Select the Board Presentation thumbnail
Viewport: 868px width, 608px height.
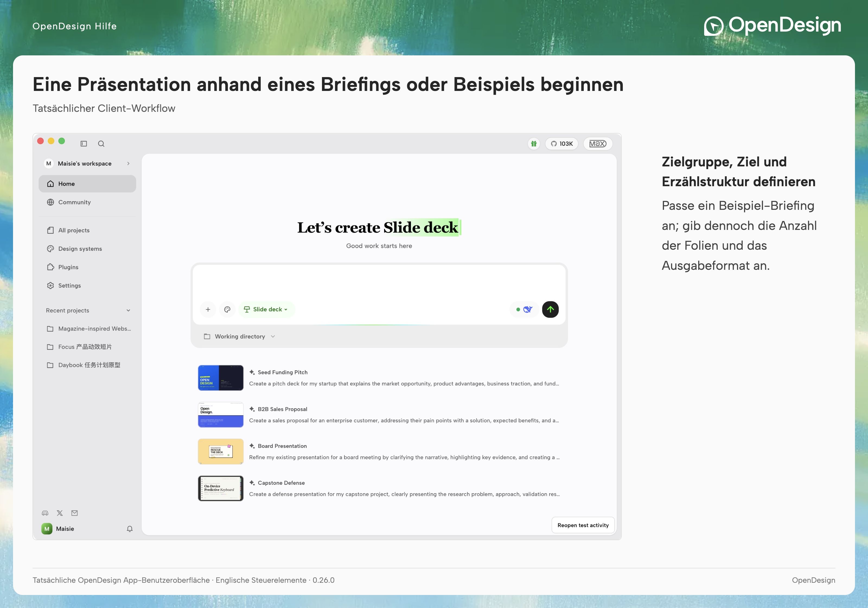click(x=221, y=451)
